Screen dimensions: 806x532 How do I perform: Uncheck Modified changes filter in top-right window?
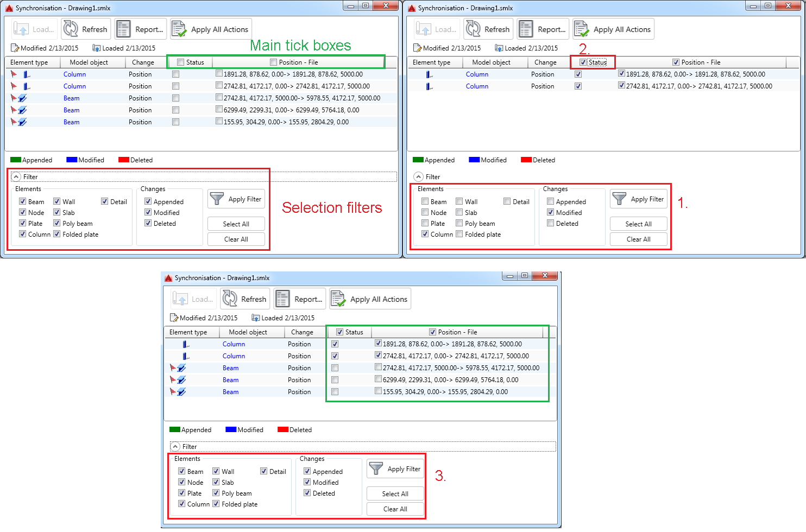point(551,212)
